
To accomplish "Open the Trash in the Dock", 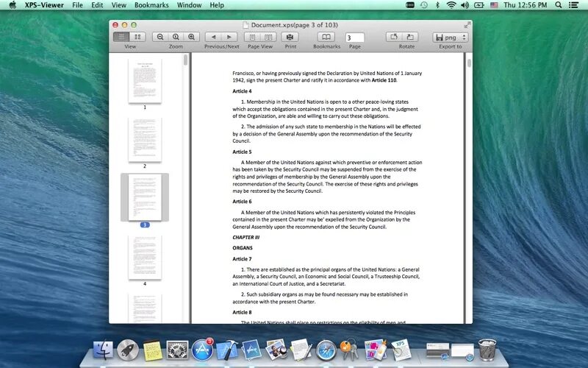I will pos(487,349).
